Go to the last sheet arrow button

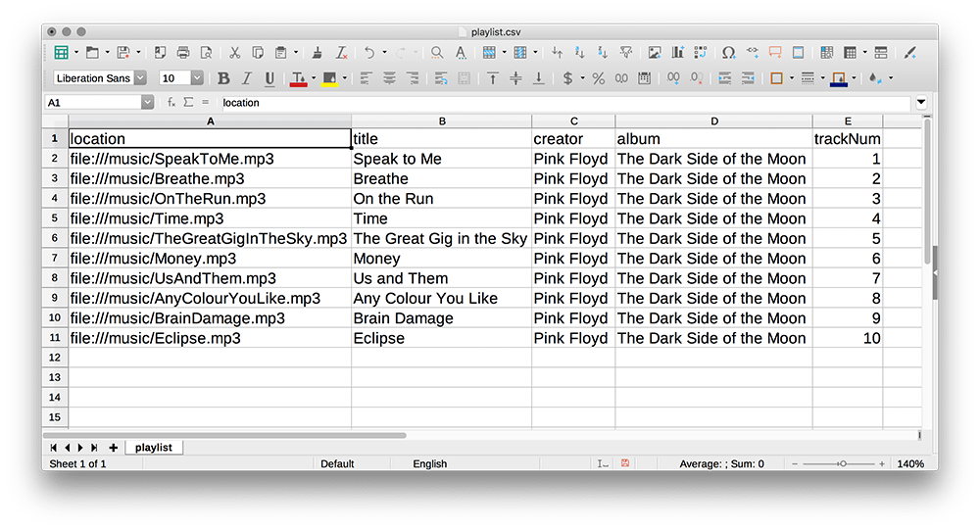94,448
